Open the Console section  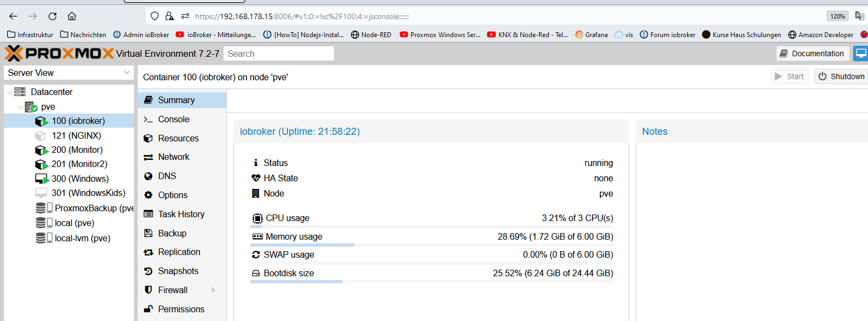[182, 119]
